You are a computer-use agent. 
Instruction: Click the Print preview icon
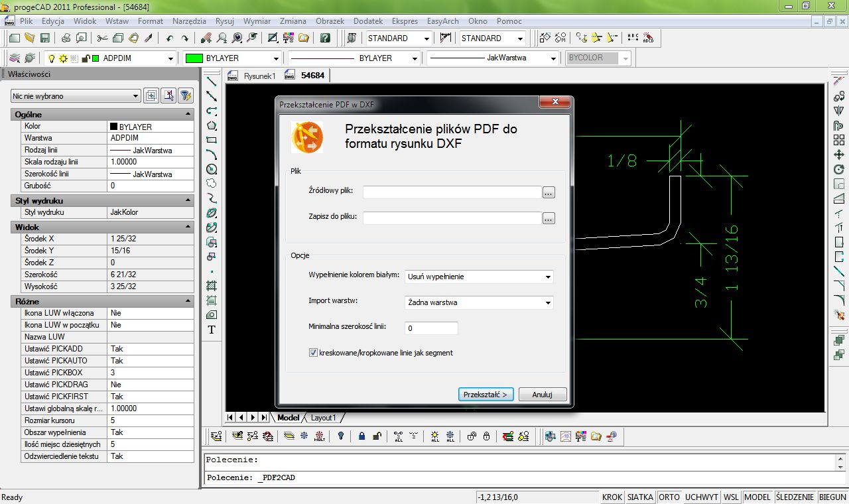pos(80,38)
